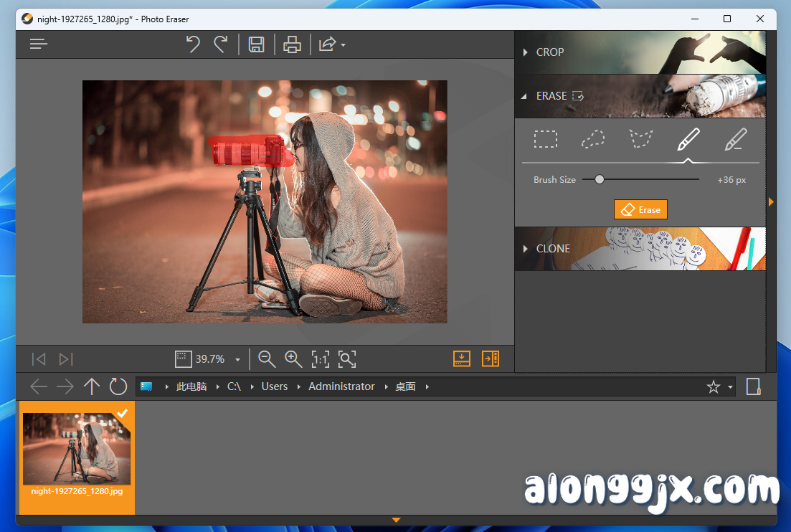Screen dimensions: 791x532
Task: Zoom in with the magnifier plus icon
Action: pos(293,358)
